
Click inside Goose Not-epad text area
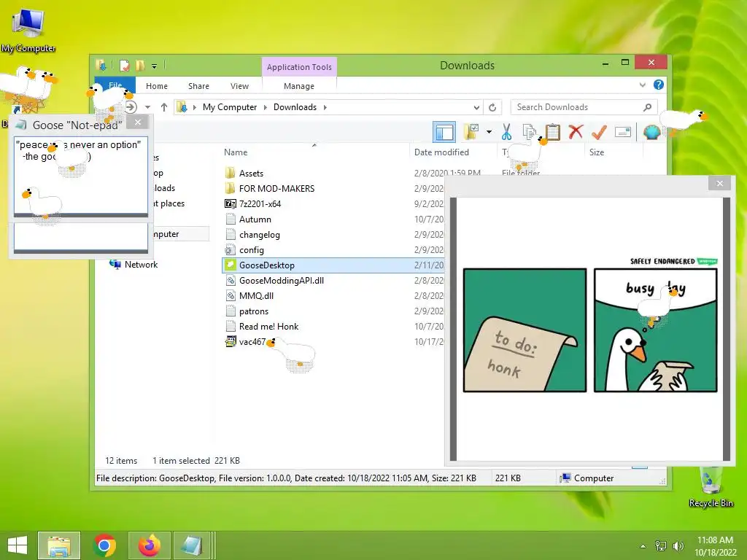(x=80, y=175)
